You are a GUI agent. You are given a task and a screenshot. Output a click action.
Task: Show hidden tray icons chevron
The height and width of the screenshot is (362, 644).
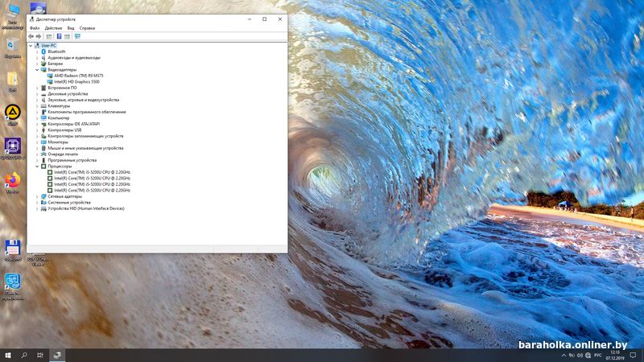tap(563, 356)
